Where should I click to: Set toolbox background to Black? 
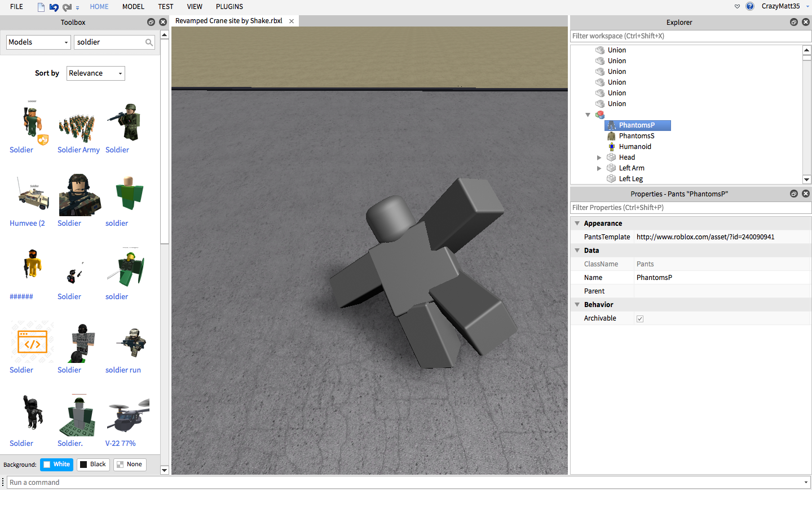coord(93,465)
